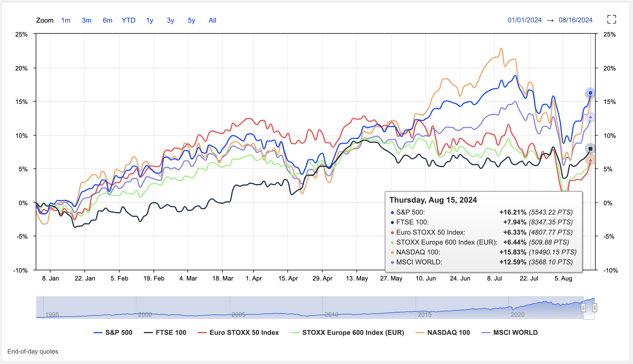Click the 8. Jan x-axis label
This screenshot has height=364, width=633.
point(50,279)
